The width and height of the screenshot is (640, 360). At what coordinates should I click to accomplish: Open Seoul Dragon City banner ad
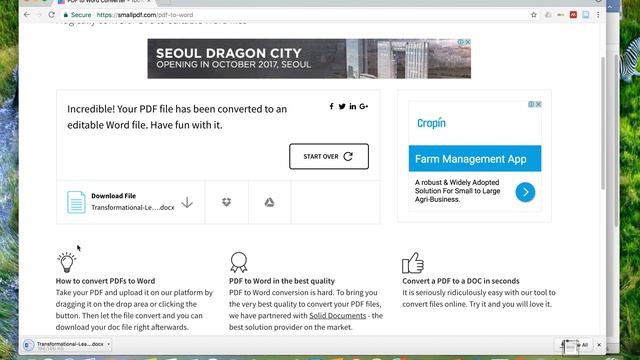(x=309, y=58)
